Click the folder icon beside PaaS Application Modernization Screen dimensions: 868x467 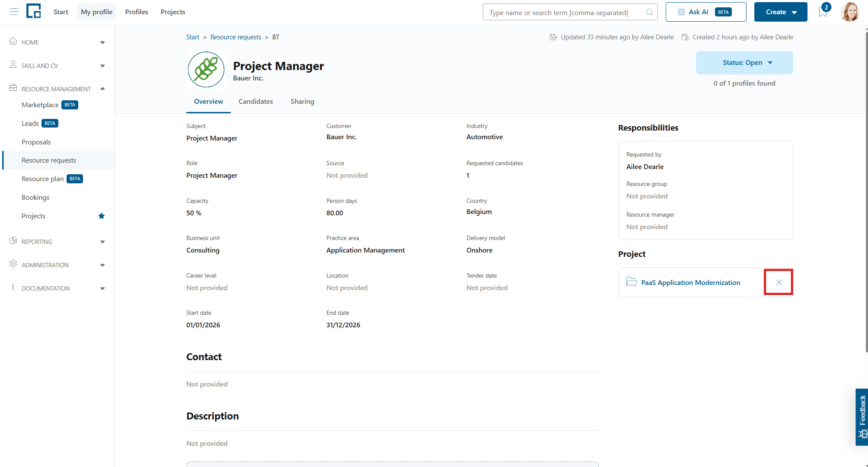pyautogui.click(x=632, y=282)
